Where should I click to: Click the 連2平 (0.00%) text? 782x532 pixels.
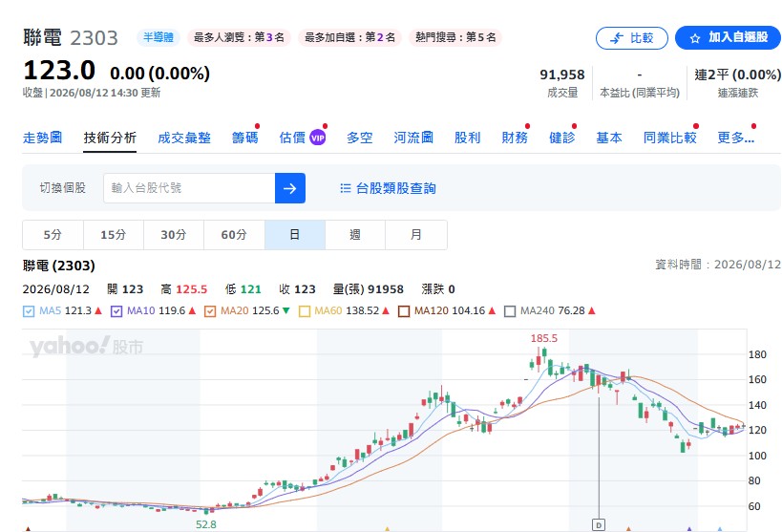738,74
